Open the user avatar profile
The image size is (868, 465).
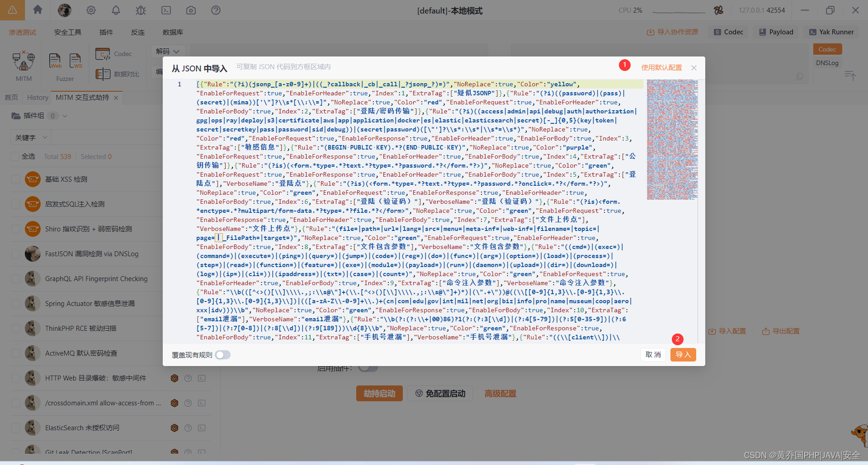point(64,10)
